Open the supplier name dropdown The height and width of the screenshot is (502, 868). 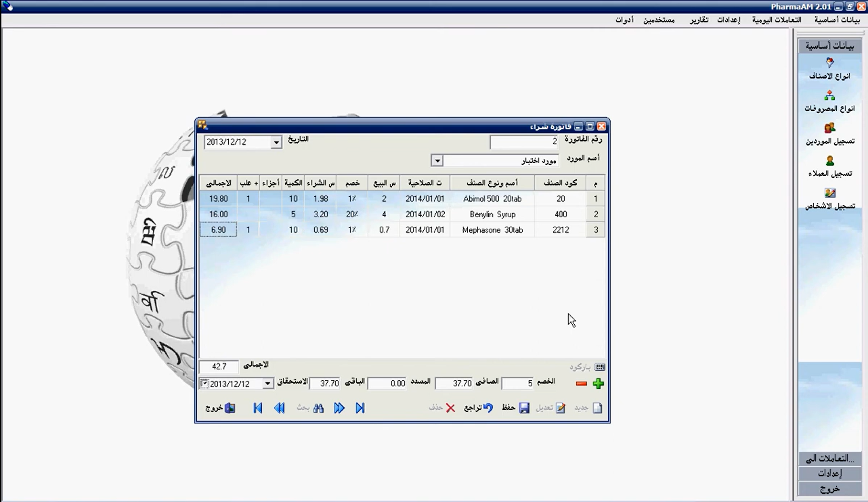click(437, 161)
